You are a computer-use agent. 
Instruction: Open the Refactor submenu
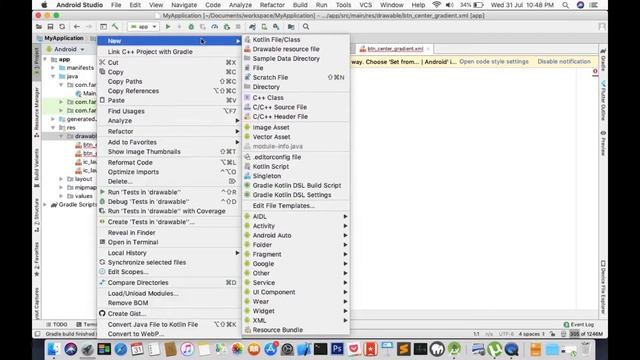(x=169, y=131)
